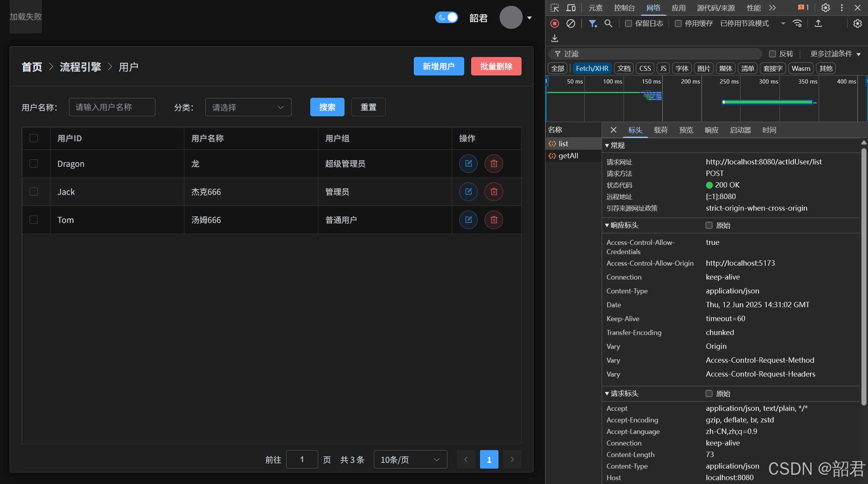Click the 新增用户 button

[x=438, y=66]
